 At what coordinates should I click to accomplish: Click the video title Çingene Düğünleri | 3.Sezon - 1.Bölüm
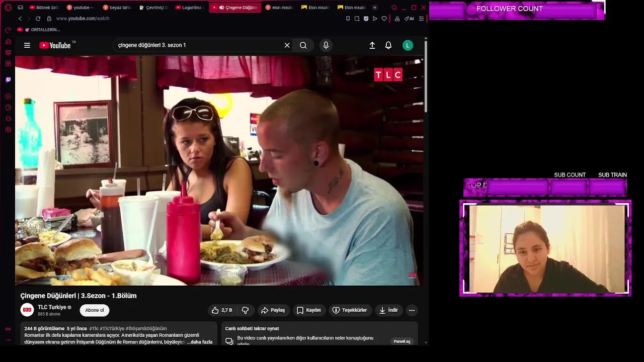pyautogui.click(x=78, y=296)
